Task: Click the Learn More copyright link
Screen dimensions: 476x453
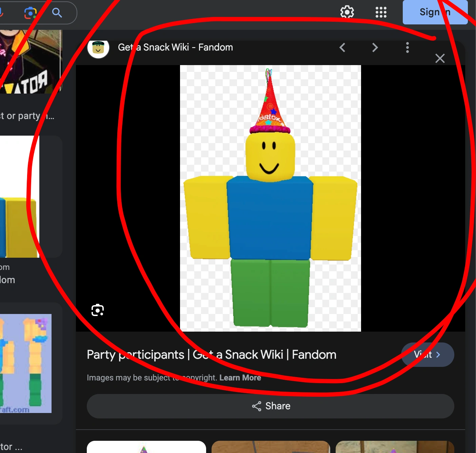Action: (240, 377)
